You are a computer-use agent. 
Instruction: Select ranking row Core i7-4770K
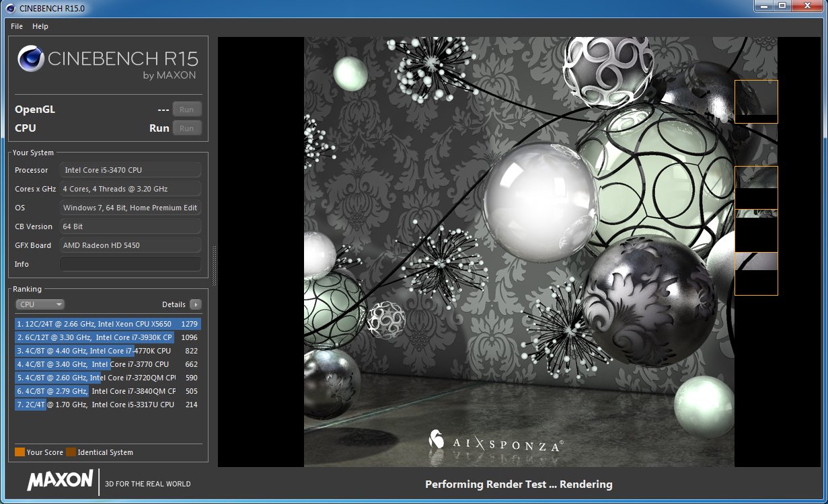pyautogui.click(x=108, y=351)
